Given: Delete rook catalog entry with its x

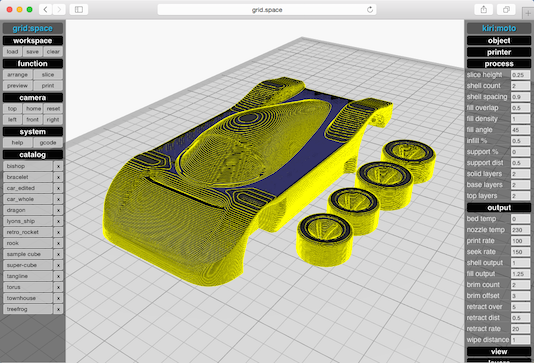Looking at the screenshot, I should pyautogui.click(x=58, y=243).
